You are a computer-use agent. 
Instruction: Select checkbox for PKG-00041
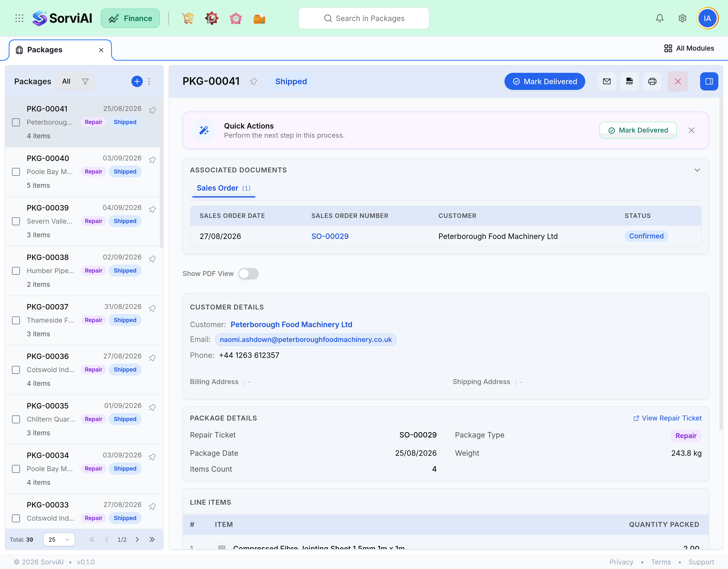[16, 122]
